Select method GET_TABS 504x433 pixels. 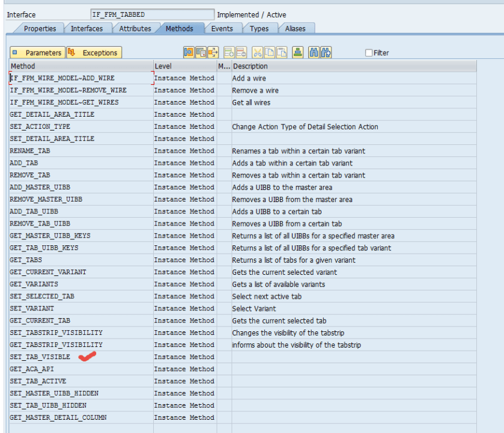[x=81, y=260]
